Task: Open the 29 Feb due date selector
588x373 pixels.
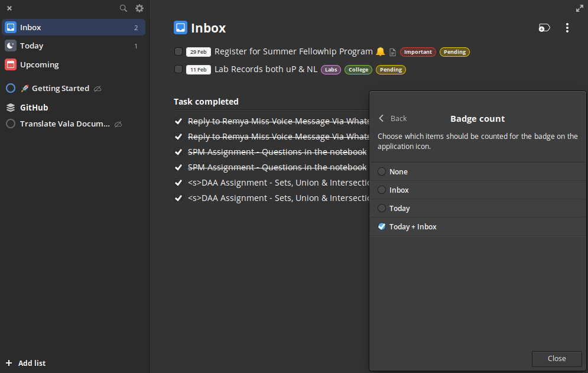Action: coord(199,52)
